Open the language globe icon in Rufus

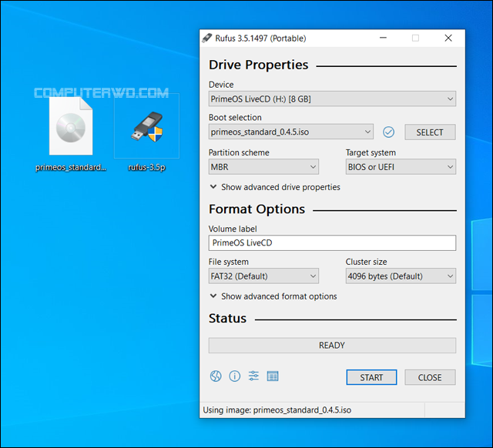216,376
